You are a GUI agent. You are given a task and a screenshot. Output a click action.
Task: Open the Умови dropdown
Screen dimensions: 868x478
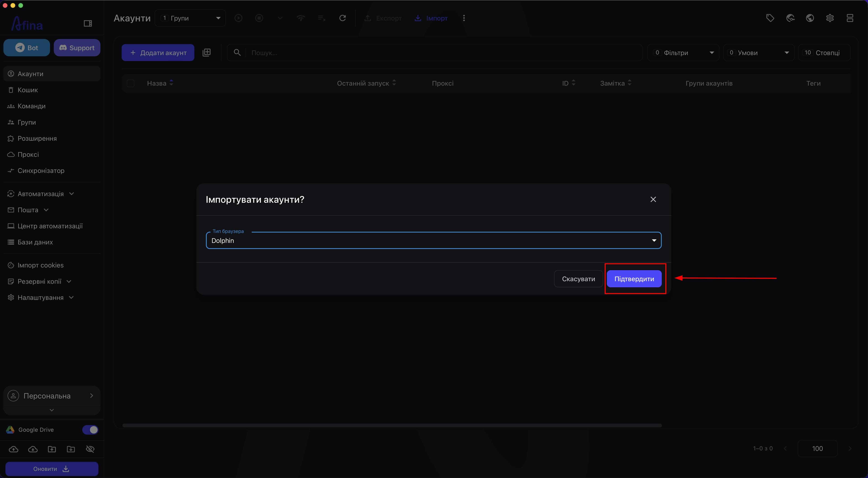[x=759, y=53]
